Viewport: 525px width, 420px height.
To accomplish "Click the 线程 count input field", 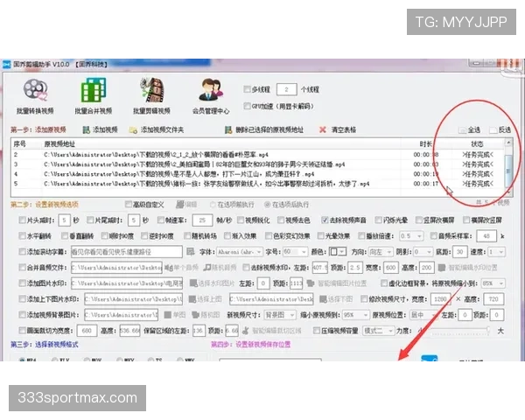I will click(287, 89).
